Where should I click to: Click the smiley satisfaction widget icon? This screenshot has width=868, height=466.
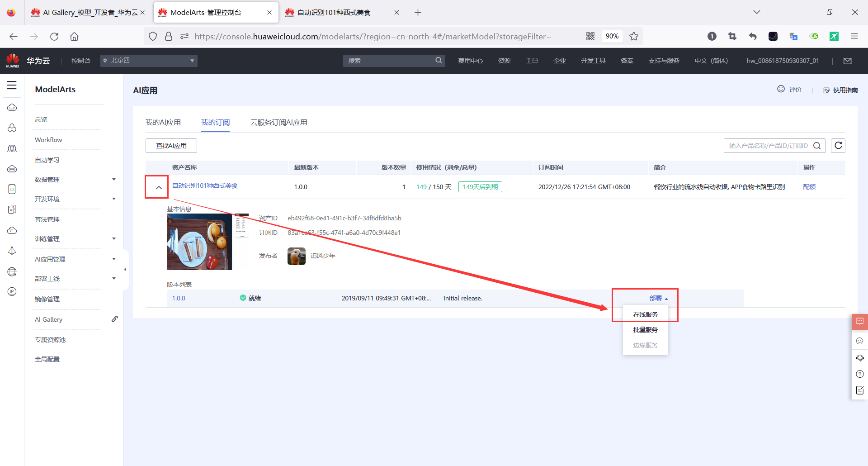coord(860,341)
